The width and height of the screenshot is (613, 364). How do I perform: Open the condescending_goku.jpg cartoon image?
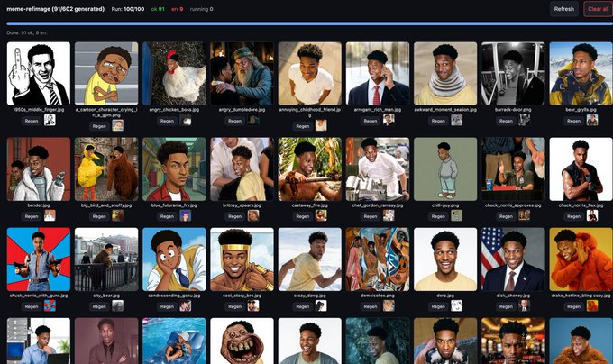[174, 259]
